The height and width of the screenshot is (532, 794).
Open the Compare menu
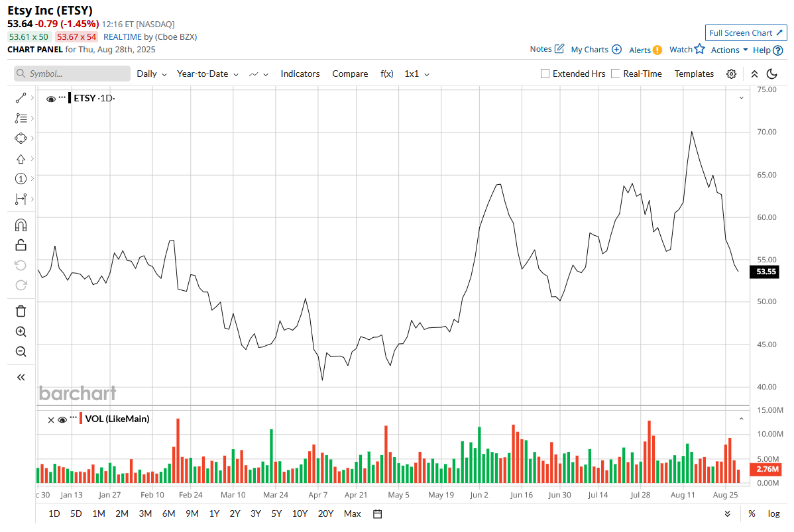pos(350,74)
